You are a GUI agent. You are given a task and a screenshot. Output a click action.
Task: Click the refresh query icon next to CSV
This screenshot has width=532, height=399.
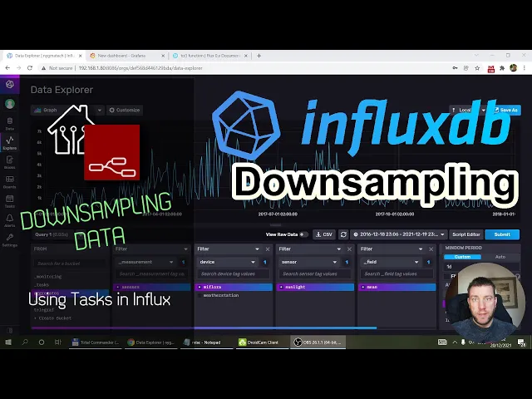[343, 234]
